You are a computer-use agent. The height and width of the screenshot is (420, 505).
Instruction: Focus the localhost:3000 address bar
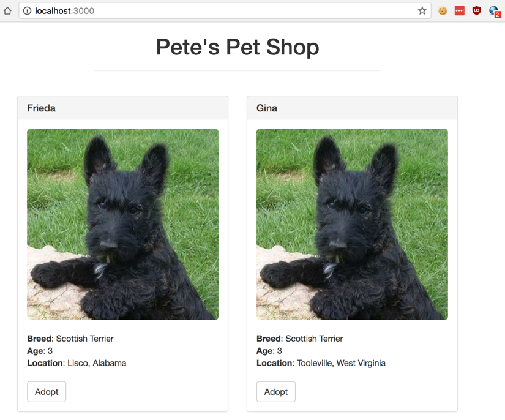click(220, 10)
